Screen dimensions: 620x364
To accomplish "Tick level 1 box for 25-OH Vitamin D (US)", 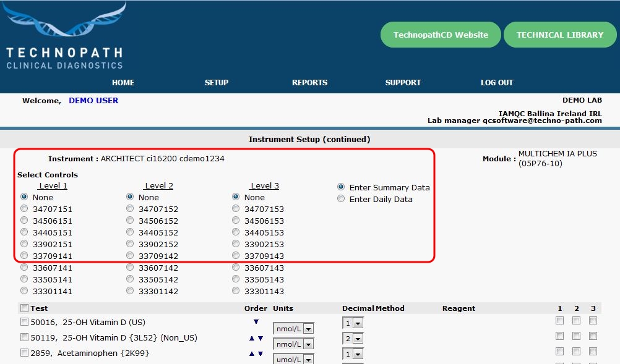I will click(559, 321).
